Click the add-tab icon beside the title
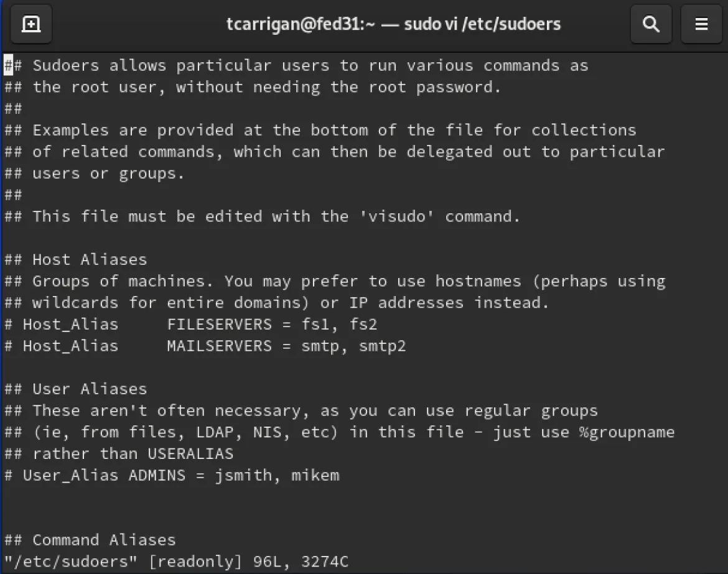This screenshot has width=728, height=574. click(31, 24)
